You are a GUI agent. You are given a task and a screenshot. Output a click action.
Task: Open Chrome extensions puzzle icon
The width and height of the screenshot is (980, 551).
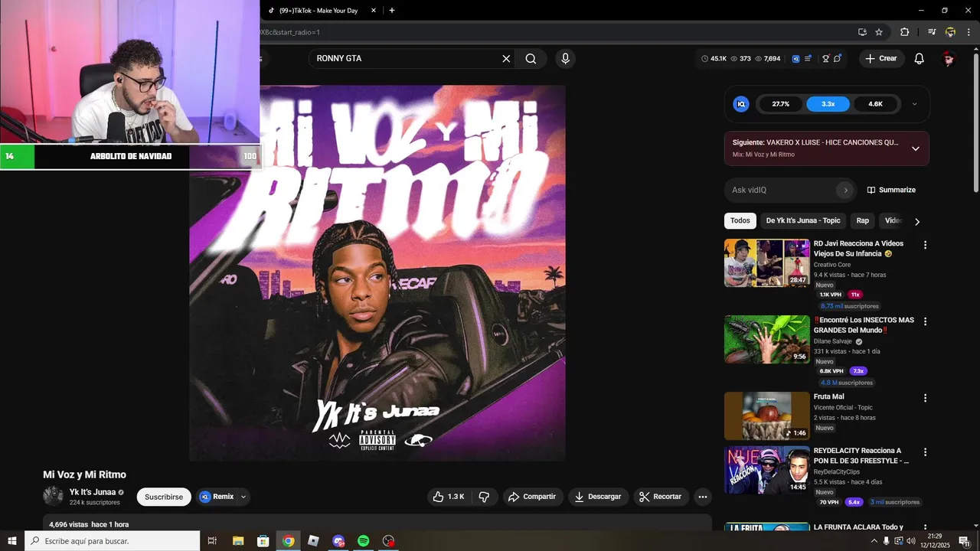(905, 32)
